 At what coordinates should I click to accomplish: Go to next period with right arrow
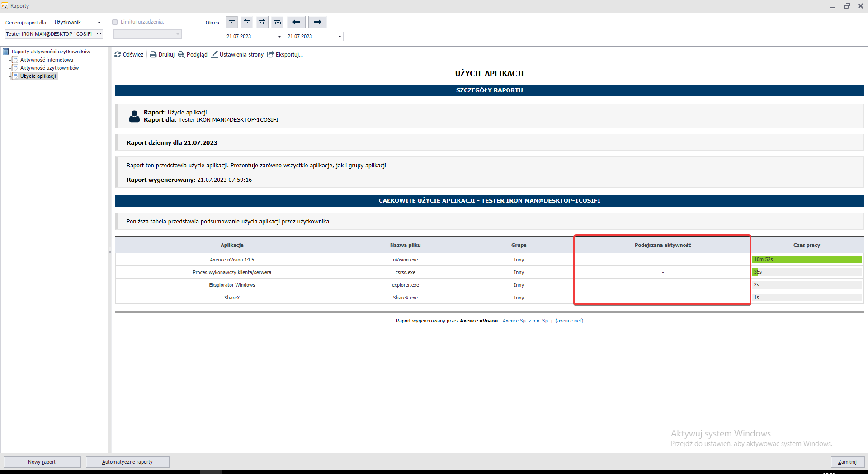click(x=317, y=22)
